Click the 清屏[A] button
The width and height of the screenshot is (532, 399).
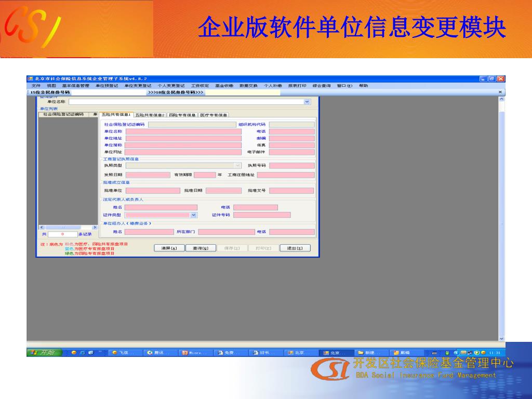(169, 248)
